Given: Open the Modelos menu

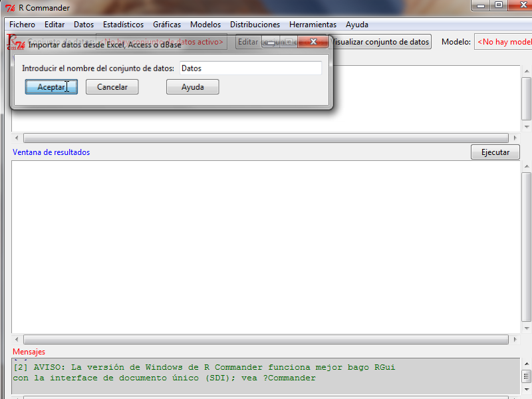Looking at the screenshot, I should tap(205, 25).
